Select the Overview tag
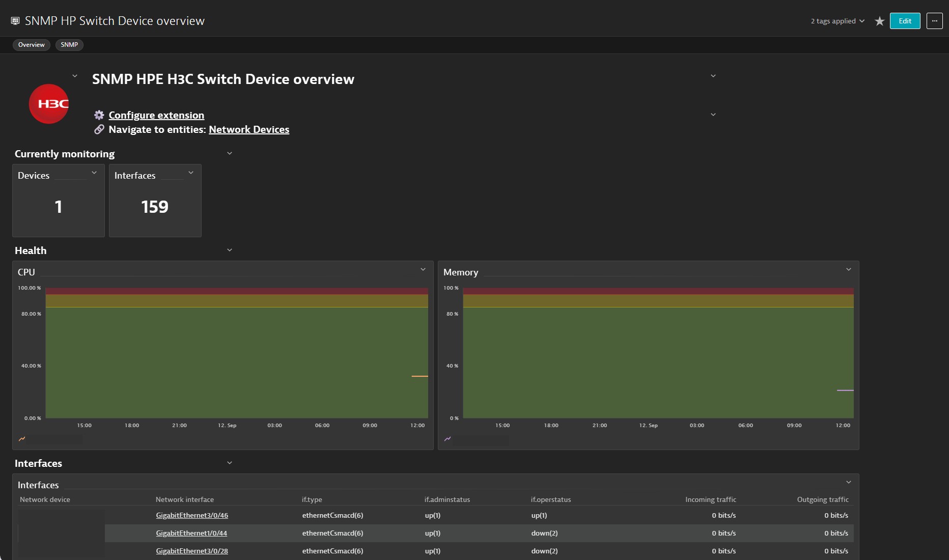Viewport: 949px width, 560px height. 31,45
